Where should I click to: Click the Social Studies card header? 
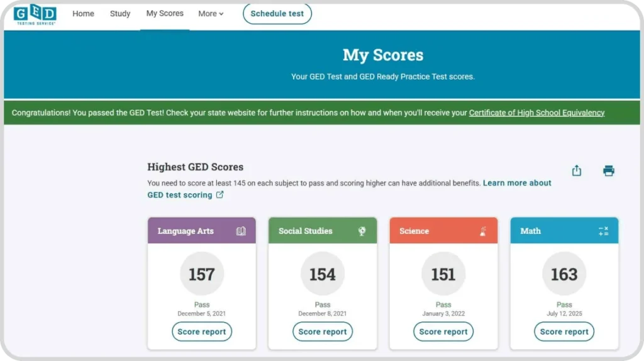click(x=323, y=231)
